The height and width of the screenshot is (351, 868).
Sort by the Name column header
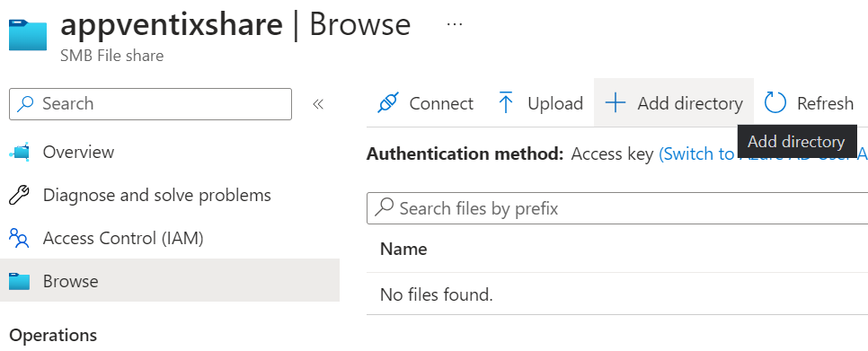click(403, 250)
